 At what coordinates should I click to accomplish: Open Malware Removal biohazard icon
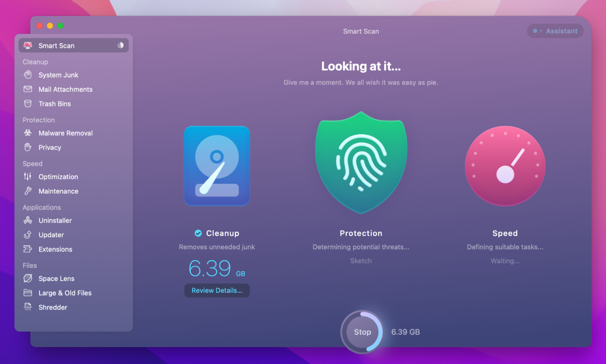pos(28,133)
